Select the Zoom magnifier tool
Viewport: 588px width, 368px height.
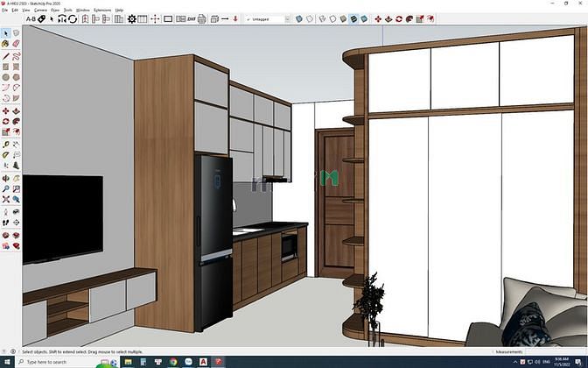(x=5, y=189)
